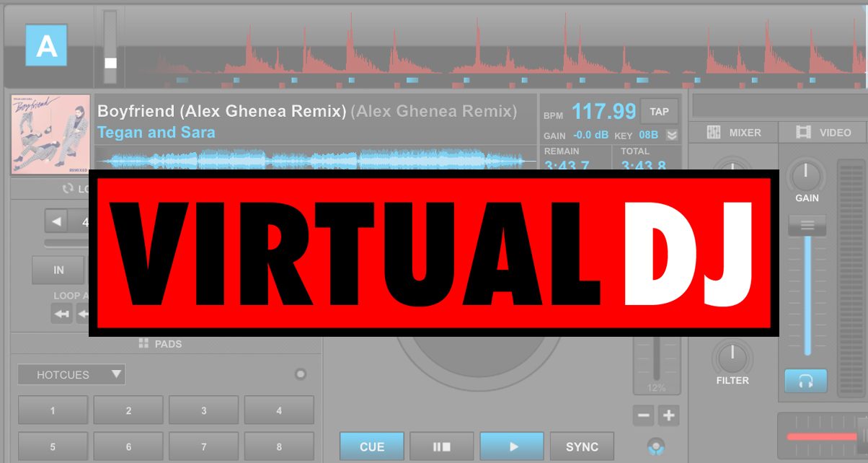Toggle the round indicator beside the pads panel
This screenshot has width=868, height=463.
(x=300, y=374)
